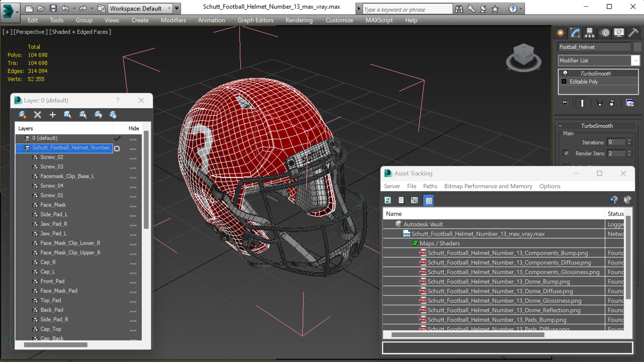Toggle current layer checkmark for 0 (default)

(117, 138)
